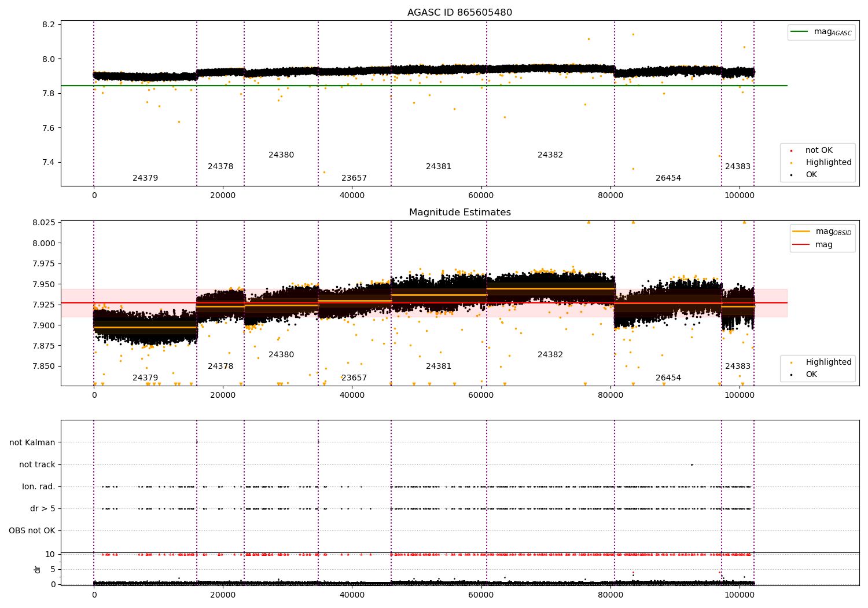Click the red 'mag' legend entry
The width and height of the screenshot is (868, 608).
tap(812, 245)
